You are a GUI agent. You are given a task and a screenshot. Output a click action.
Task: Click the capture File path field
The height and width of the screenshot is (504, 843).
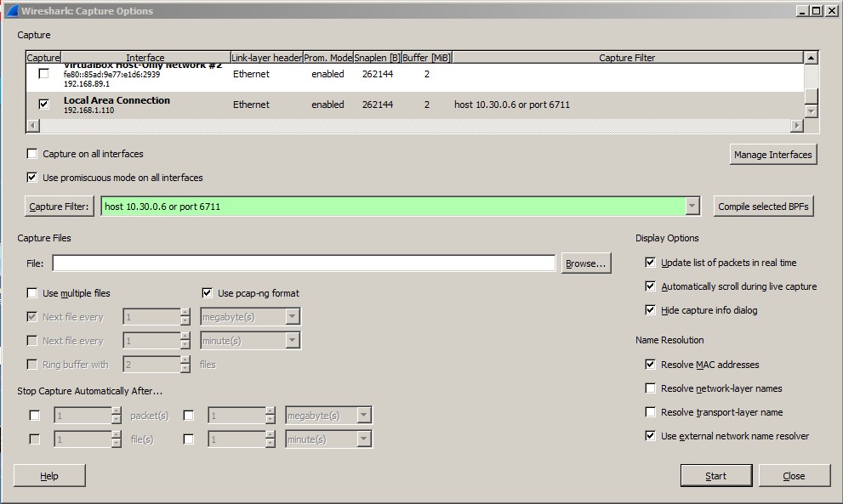click(x=304, y=263)
